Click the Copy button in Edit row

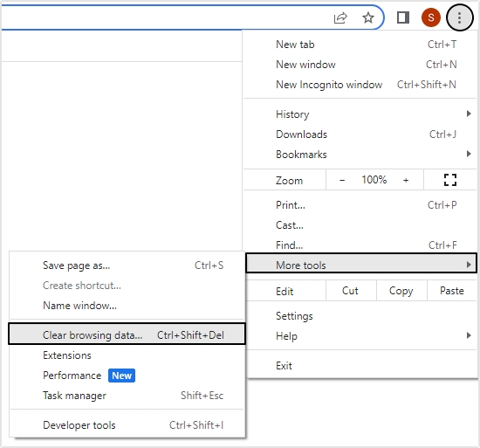401,291
